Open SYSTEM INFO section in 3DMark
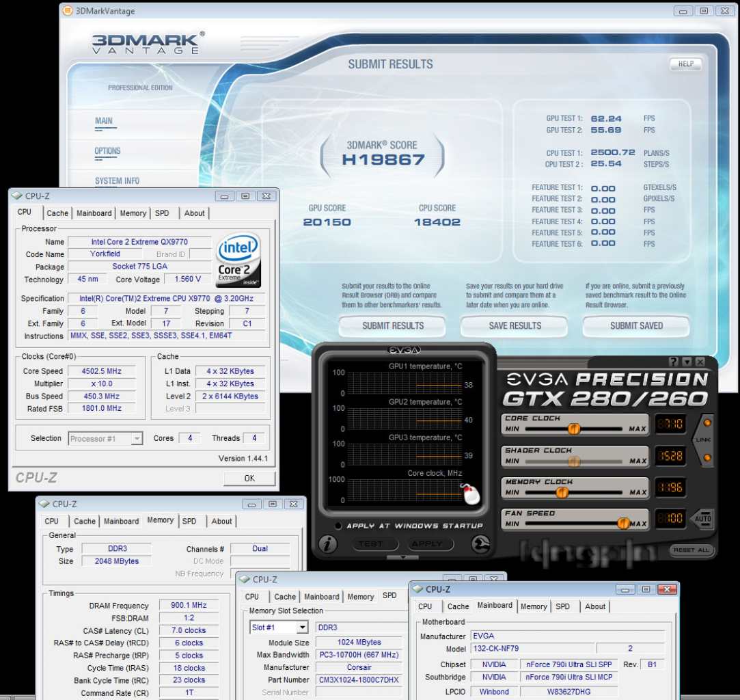This screenshot has width=740, height=700. 117,180
